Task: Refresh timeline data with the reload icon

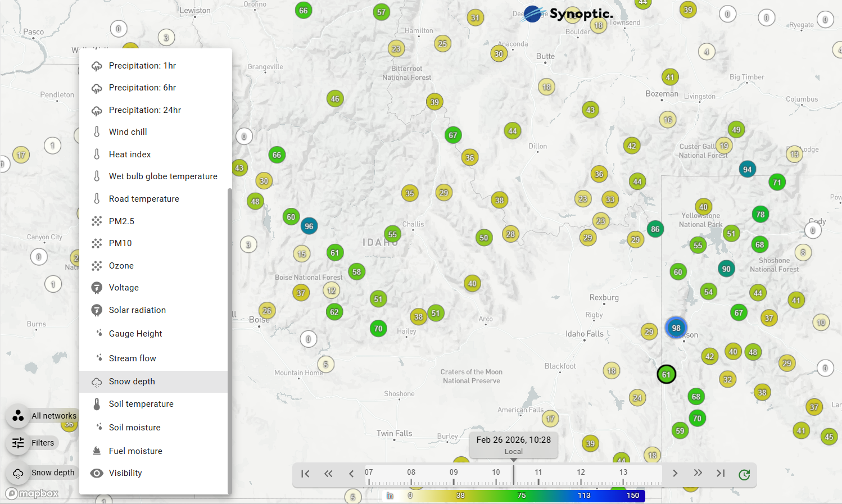Action: tap(744, 474)
